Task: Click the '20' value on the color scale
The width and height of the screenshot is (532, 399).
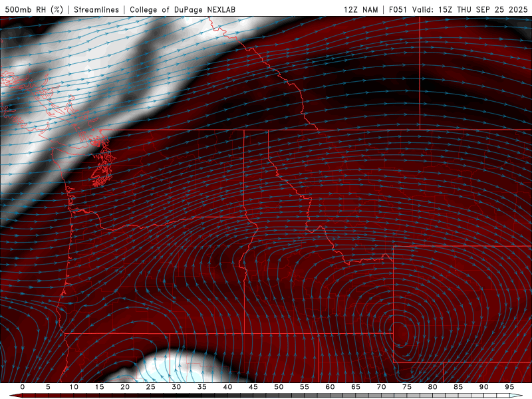Action: pos(125,387)
